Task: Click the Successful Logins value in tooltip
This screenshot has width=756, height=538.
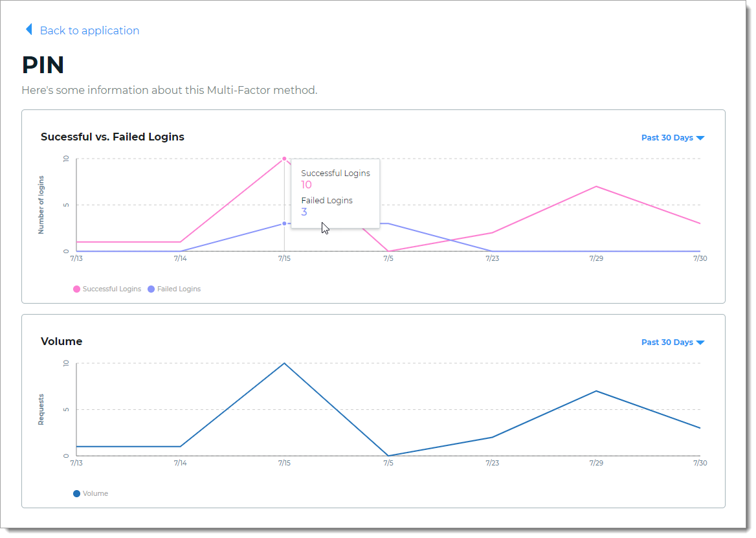Action: pos(306,185)
